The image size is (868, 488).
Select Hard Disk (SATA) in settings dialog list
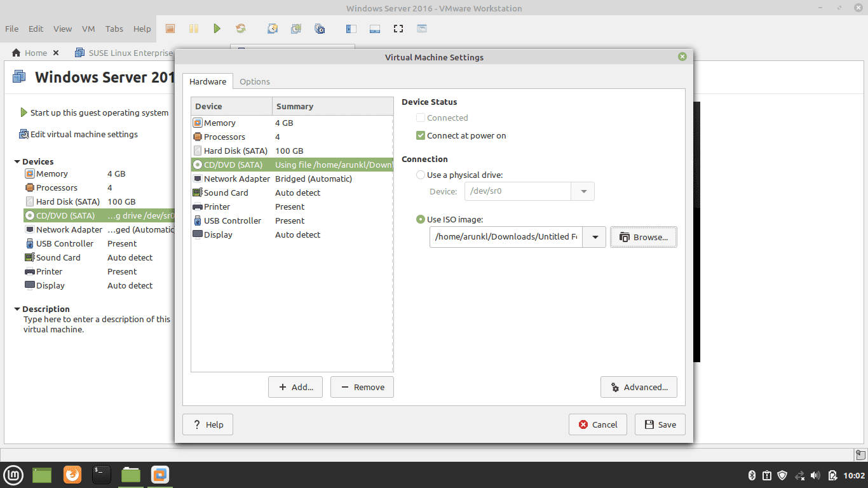click(292, 151)
